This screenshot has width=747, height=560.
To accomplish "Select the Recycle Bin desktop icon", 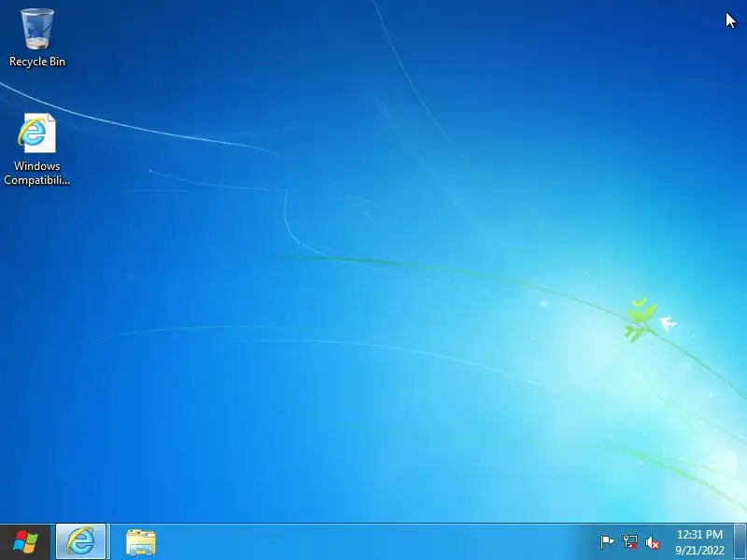I will click(37, 38).
